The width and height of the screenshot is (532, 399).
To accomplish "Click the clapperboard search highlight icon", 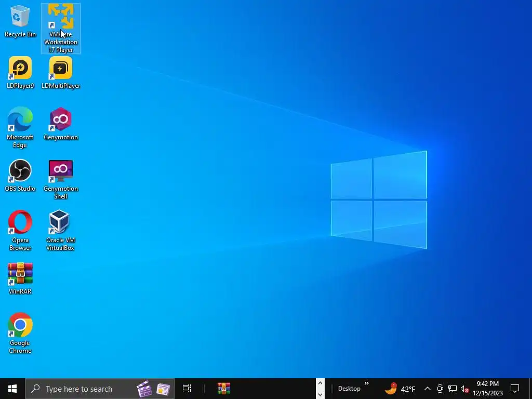I will tap(144, 389).
